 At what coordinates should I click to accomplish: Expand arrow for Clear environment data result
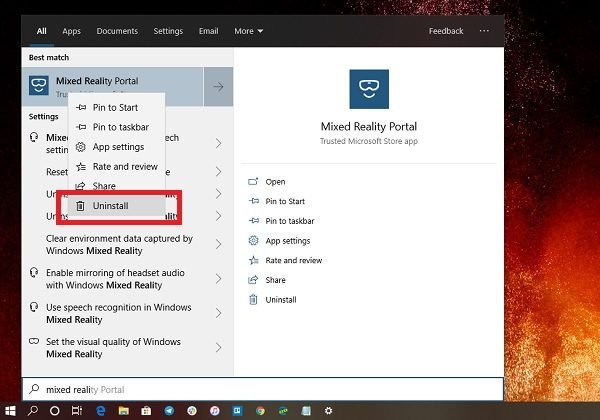click(x=218, y=244)
